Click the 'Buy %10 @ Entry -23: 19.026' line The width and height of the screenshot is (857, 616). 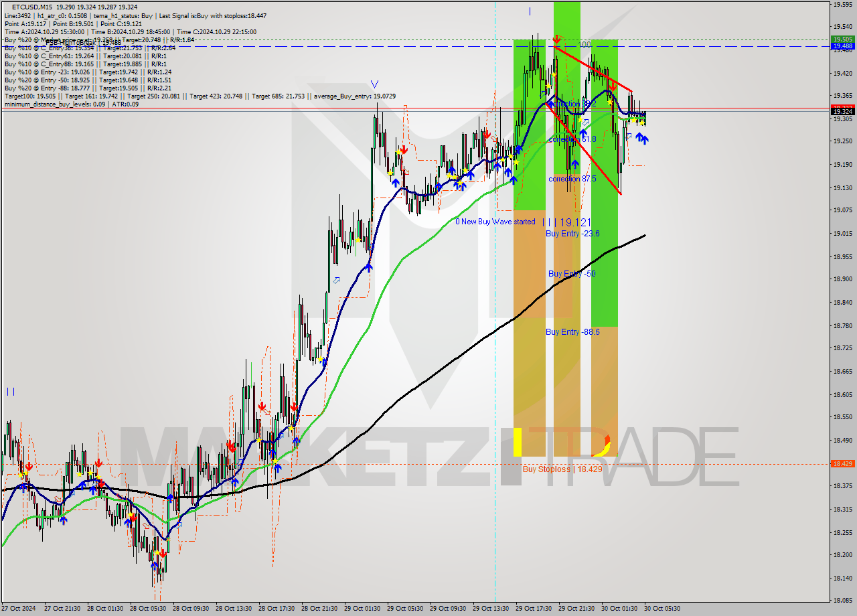click(87, 72)
